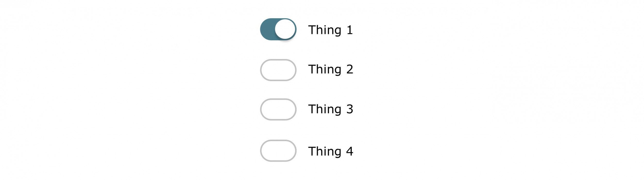
Task: Click the word "Thing" in Thing 3 label
Action: pos(325,109)
